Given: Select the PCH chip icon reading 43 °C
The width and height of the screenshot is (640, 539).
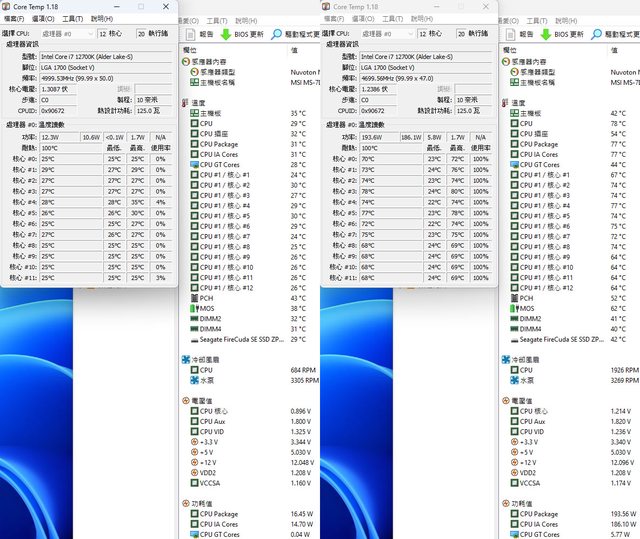Looking at the screenshot, I should (193, 298).
